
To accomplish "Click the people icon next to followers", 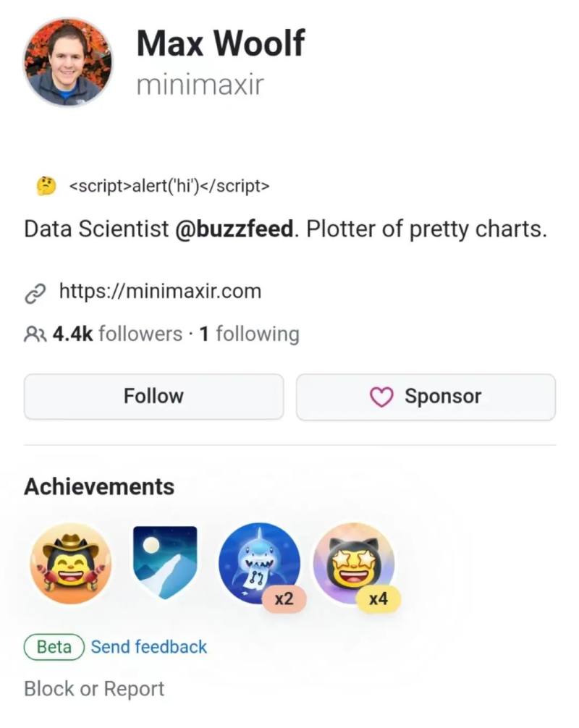I will (35, 334).
